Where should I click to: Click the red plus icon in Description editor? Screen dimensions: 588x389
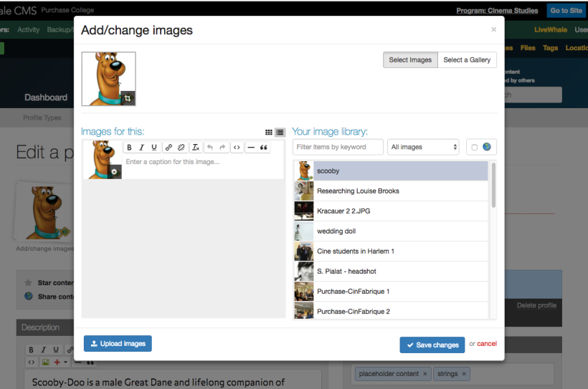pos(57,362)
